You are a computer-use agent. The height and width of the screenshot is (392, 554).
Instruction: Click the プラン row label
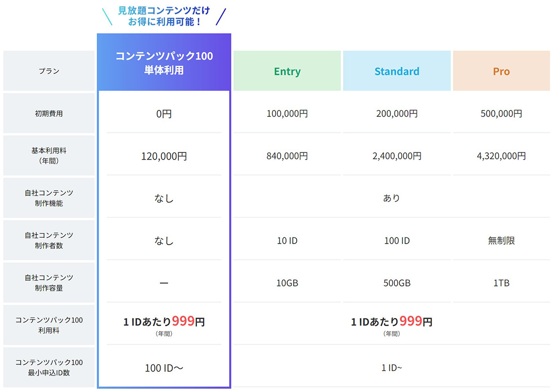pyautogui.click(x=49, y=71)
